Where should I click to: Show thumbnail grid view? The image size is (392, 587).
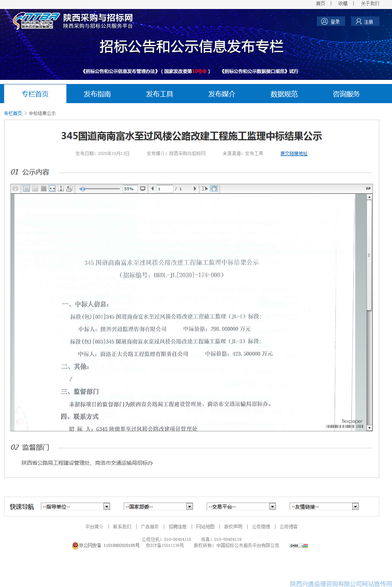(x=44, y=189)
